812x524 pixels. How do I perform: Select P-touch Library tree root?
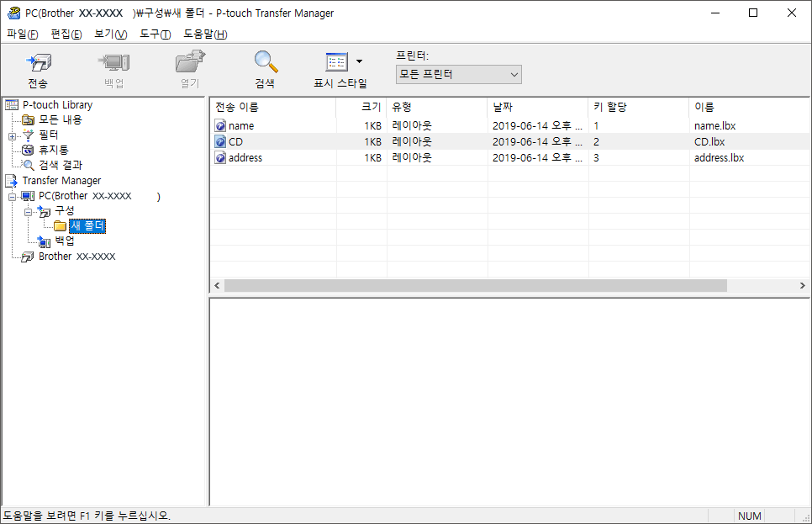coord(57,104)
